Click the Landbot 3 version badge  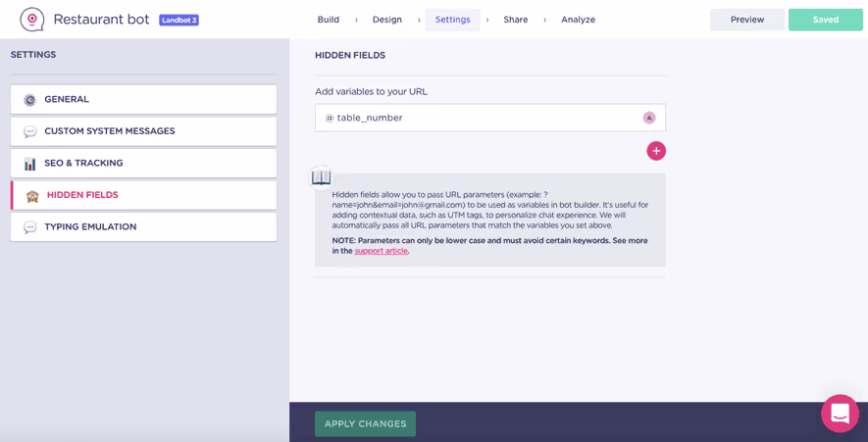[179, 20]
